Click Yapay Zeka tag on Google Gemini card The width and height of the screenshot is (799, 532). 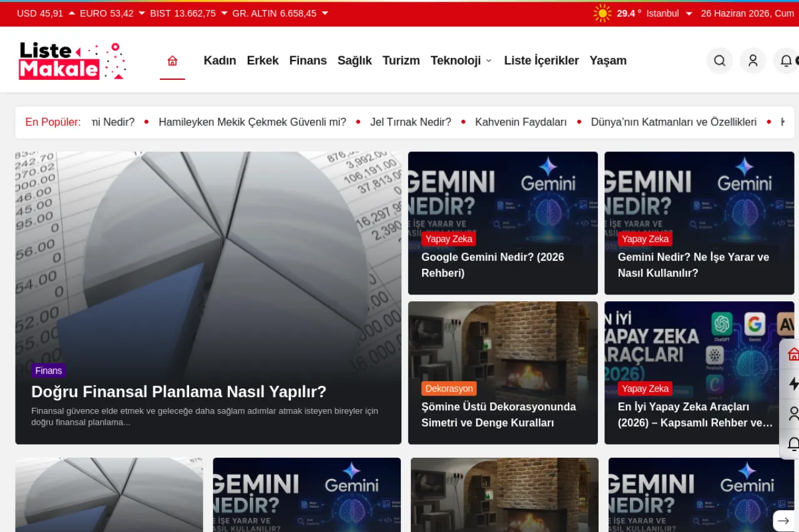(x=449, y=239)
